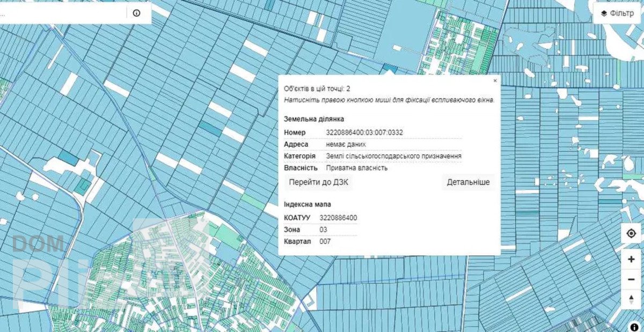644x332 pixels.
Task: Click the Адреса value немає даних
Action: click(x=346, y=144)
